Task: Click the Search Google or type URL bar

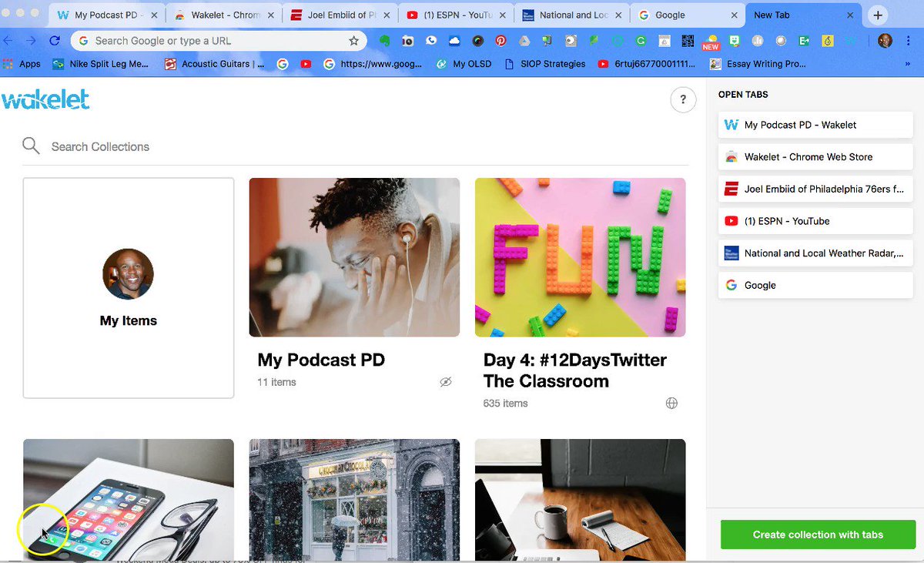Action: (x=217, y=41)
